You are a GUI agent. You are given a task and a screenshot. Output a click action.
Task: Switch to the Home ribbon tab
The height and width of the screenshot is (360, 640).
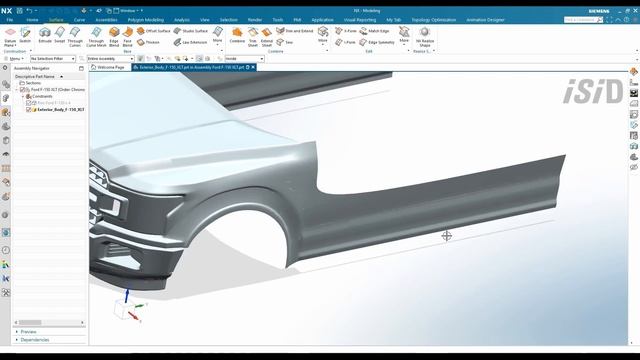coord(32,20)
